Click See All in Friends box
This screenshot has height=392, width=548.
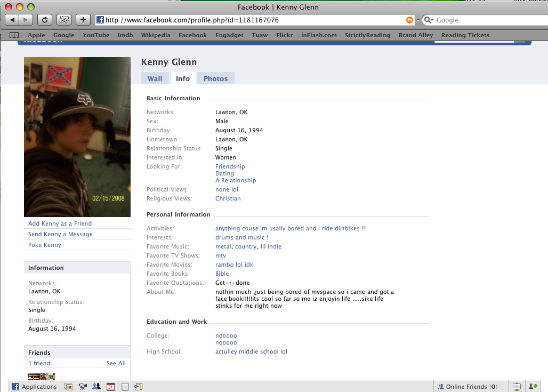pos(116,363)
